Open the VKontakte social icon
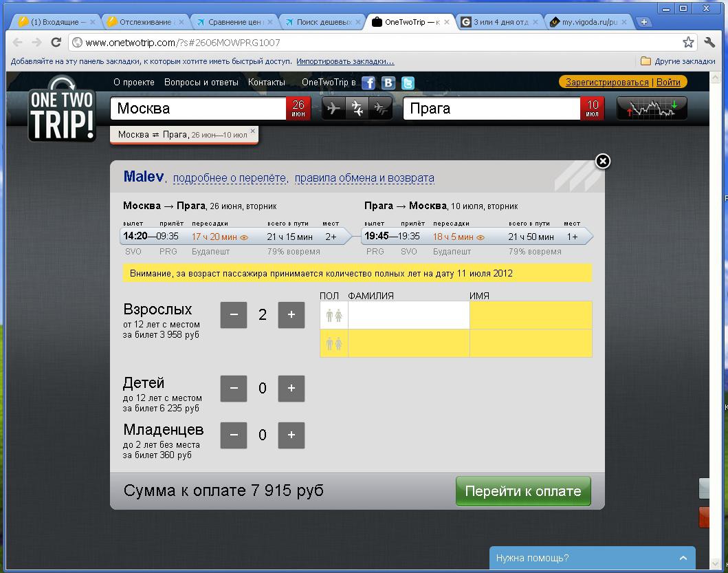The width and height of the screenshot is (728, 573). [388, 83]
